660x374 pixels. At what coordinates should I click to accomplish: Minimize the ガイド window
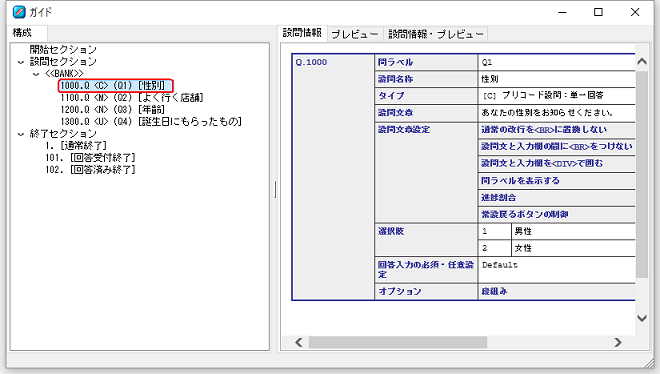[x=562, y=12]
